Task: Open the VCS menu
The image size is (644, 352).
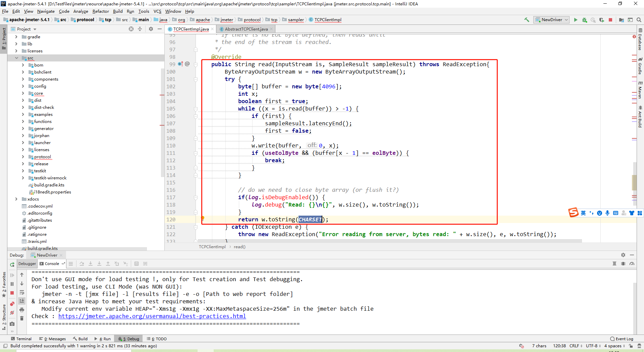Action: tap(157, 11)
